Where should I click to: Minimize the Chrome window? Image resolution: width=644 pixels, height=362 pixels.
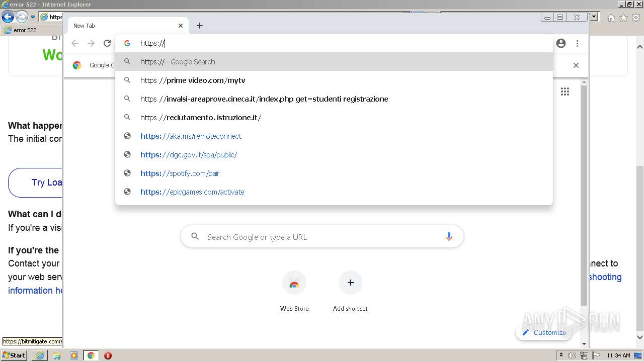[x=547, y=17]
